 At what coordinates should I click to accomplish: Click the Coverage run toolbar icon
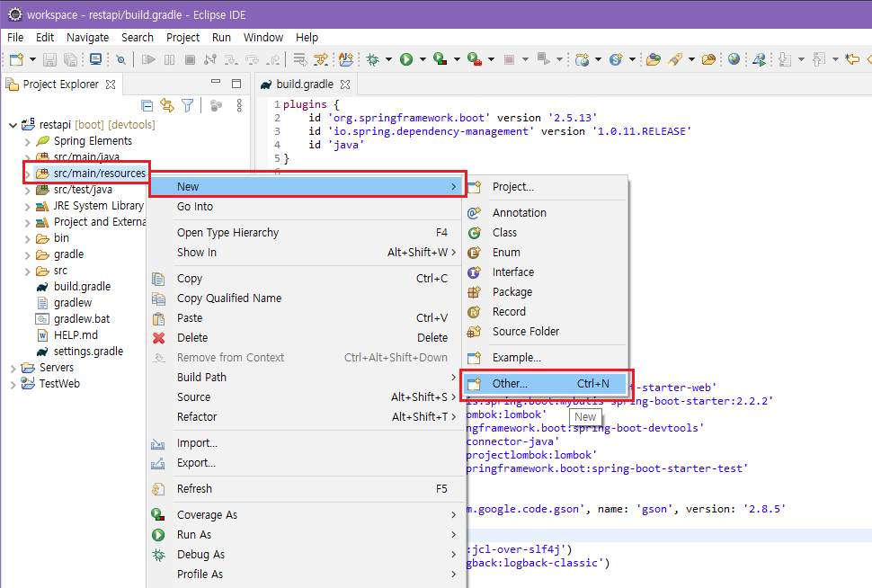click(x=440, y=59)
